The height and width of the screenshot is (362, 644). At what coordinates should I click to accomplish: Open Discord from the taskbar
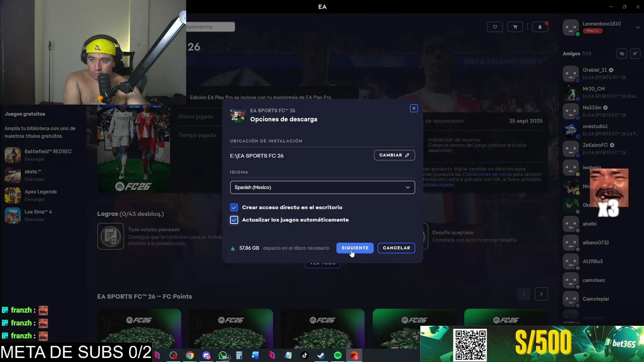click(206, 355)
